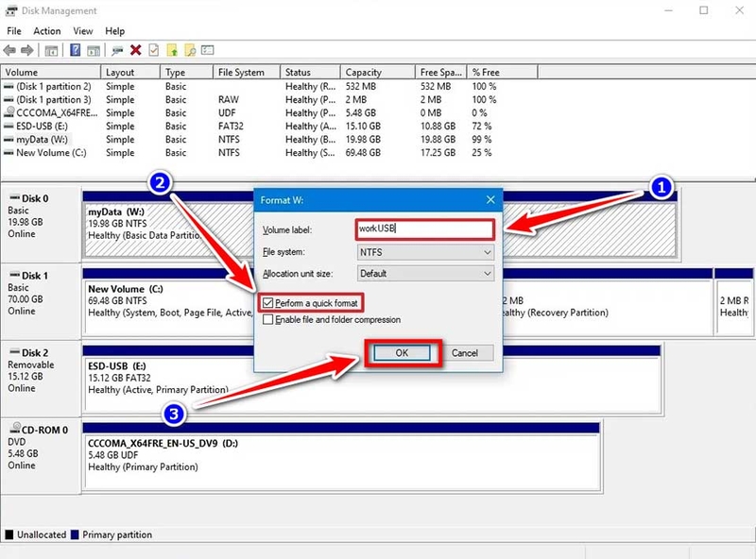Close the Format W: dialog with X
Screen dimensions: 756x559
[490, 199]
